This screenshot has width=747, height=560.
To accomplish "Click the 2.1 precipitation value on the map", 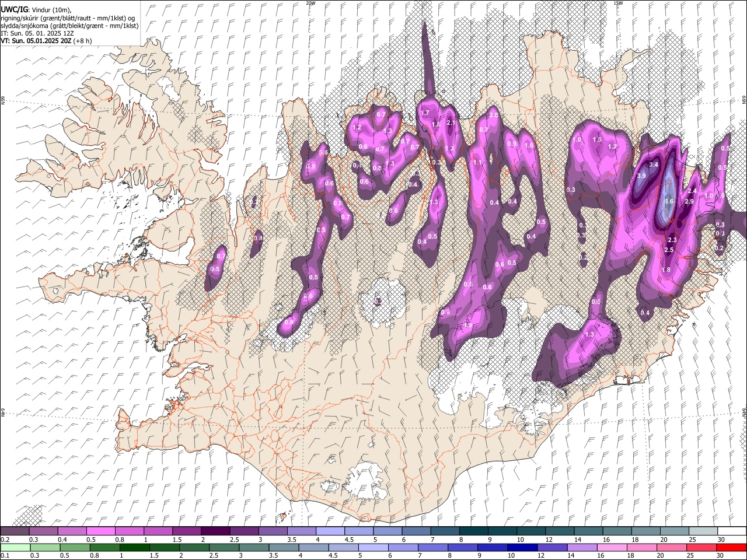I will [451, 123].
